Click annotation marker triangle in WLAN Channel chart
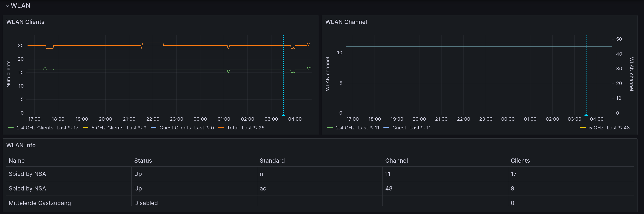This screenshot has width=644, height=214. 586,115
